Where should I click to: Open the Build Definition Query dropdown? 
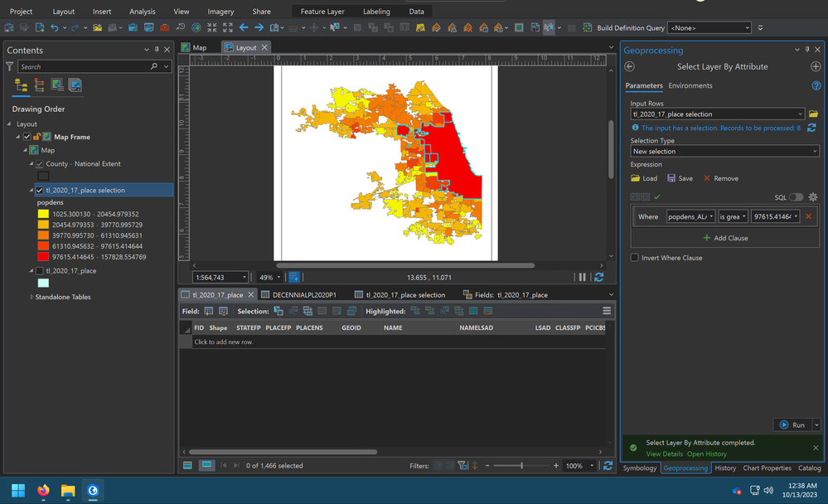709,27
